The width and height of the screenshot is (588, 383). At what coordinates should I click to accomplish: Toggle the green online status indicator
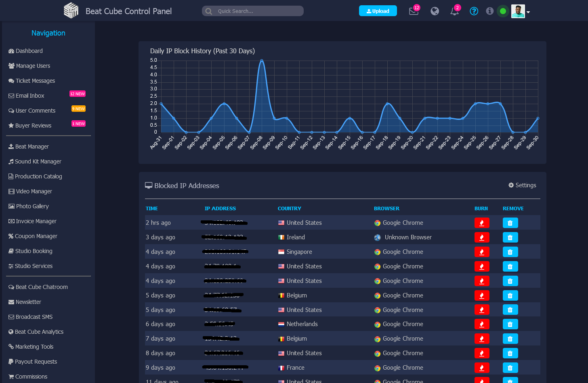[503, 11]
